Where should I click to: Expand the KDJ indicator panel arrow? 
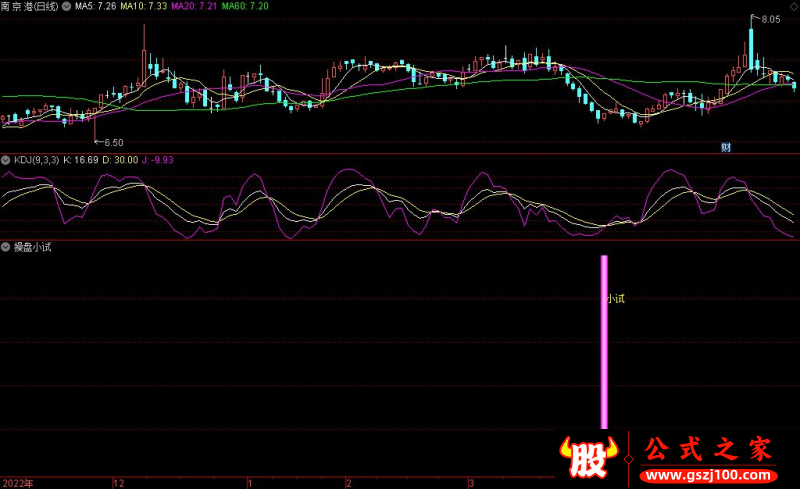coord(5,160)
